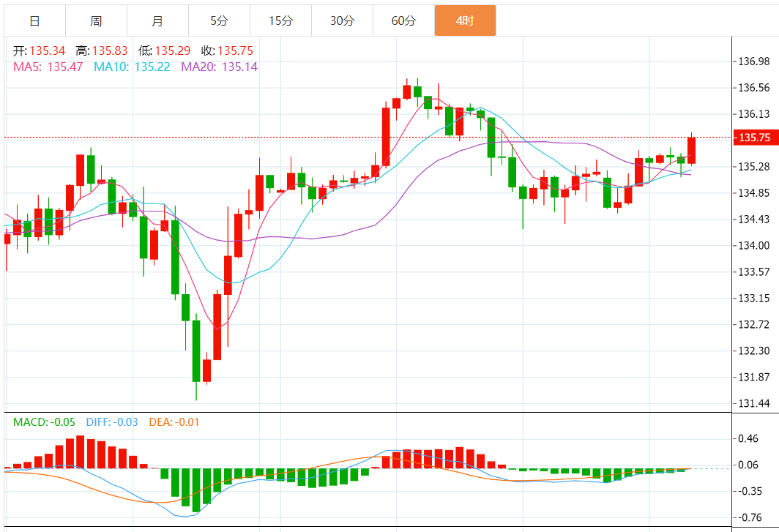This screenshot has width=779, height=532.
Task: Click the DEA indicator label
Action: coord(174,422)
